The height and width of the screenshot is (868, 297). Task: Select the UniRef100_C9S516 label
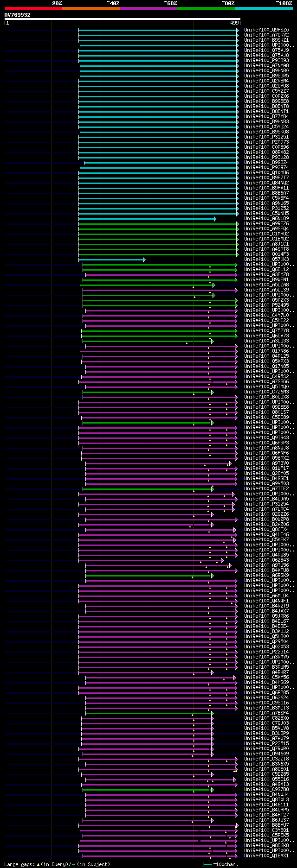pyautogui.click(x=266, y=703)
